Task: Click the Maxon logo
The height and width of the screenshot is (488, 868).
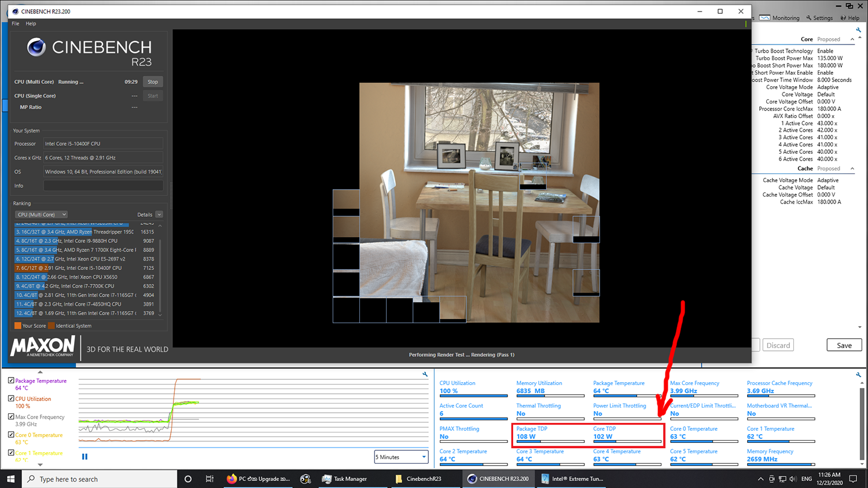Action: (43, 346)
